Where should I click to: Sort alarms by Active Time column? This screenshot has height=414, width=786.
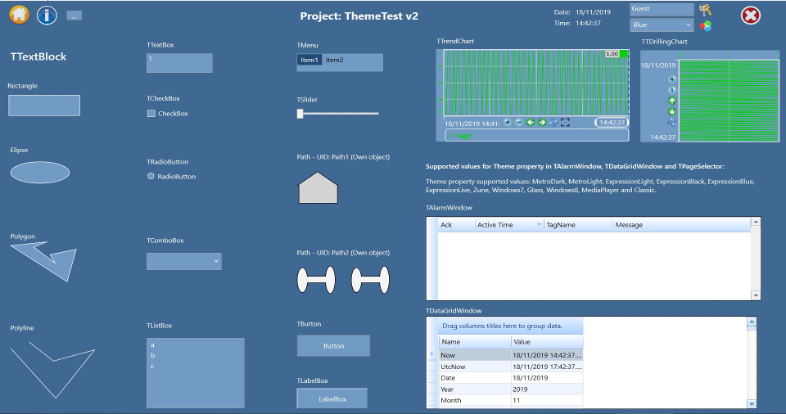coord(507,225)
